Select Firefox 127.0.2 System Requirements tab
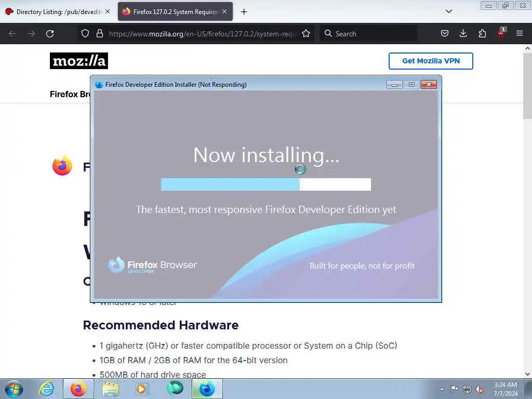The width and height of the screenshot is (532, 399). (176, 12)
